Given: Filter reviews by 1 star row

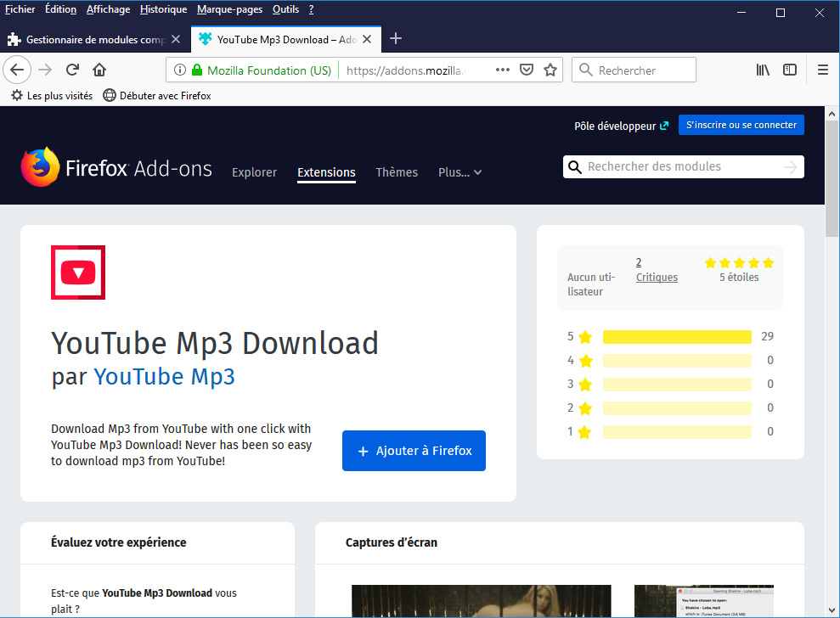Looking at the screenshot, I should tap(670, 431).
